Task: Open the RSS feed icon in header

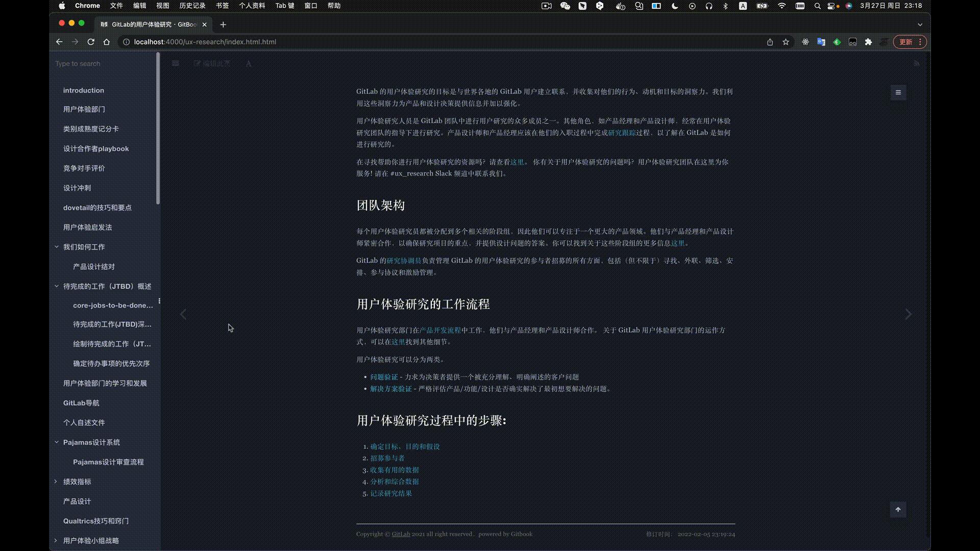Action: [x=917, y=64]
